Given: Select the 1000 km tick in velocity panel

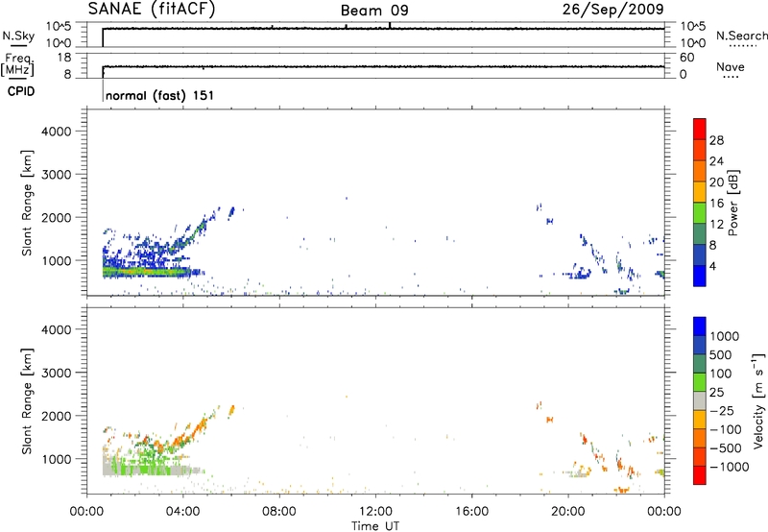Looking at the screenshot, I should click(x=57, y=459).
